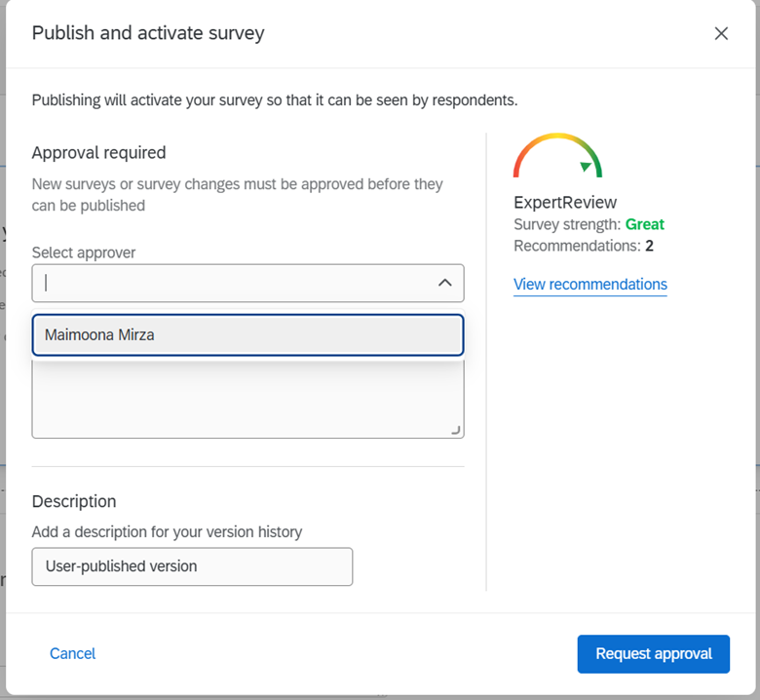Open the View recommendations link

589,285
